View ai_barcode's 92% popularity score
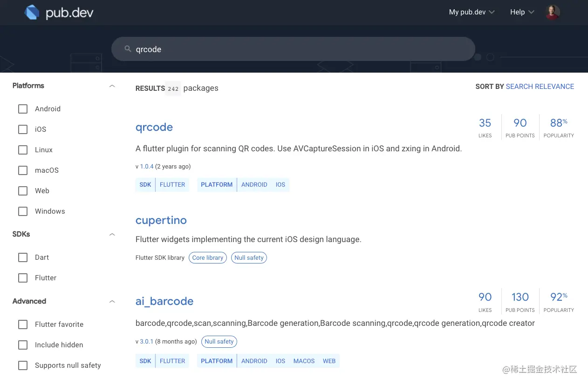 pos(559,301)
